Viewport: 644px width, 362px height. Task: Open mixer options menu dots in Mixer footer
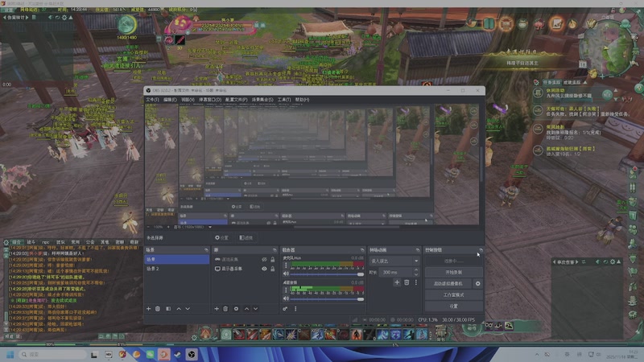295,309
